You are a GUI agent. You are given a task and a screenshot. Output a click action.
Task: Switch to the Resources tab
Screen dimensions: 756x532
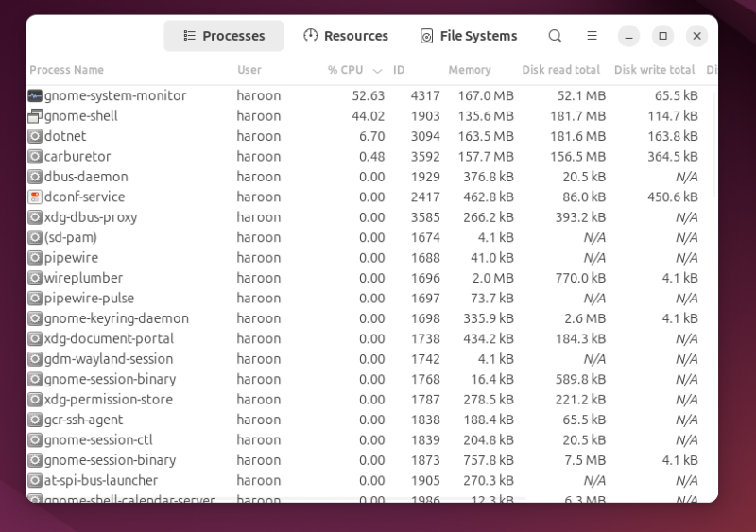346,36
